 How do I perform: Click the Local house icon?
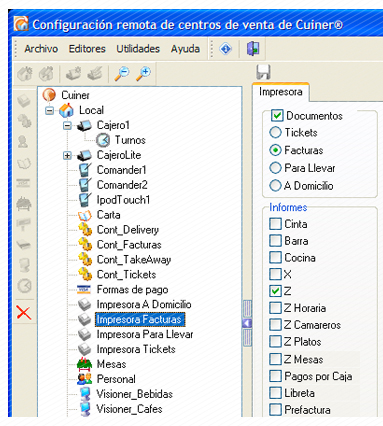[x=66, y=110]
